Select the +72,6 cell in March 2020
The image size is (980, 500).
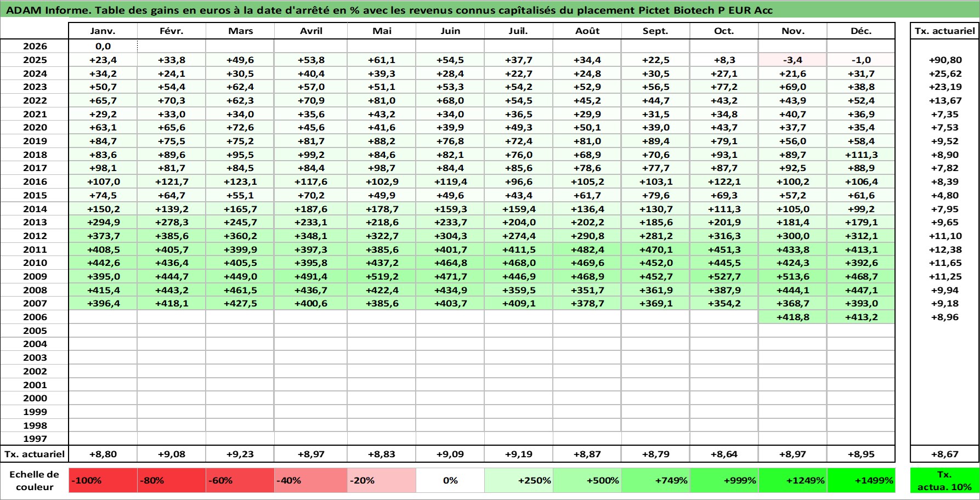[x=240, y=127]
